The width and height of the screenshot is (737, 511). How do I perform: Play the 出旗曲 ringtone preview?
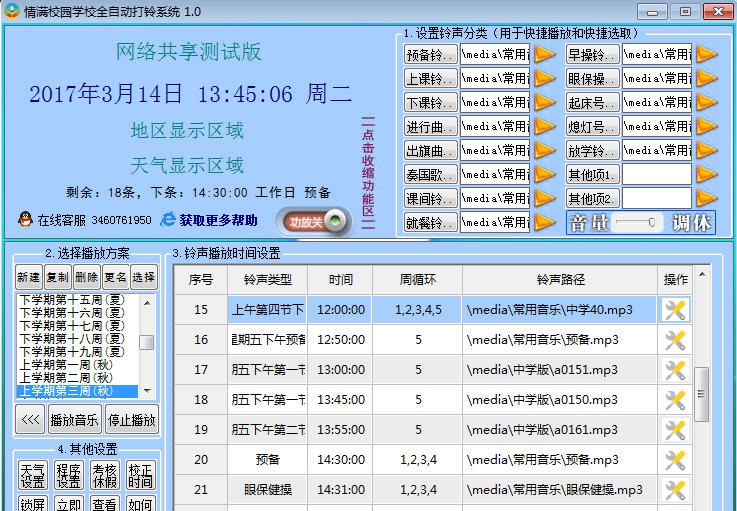click(544, 150)
